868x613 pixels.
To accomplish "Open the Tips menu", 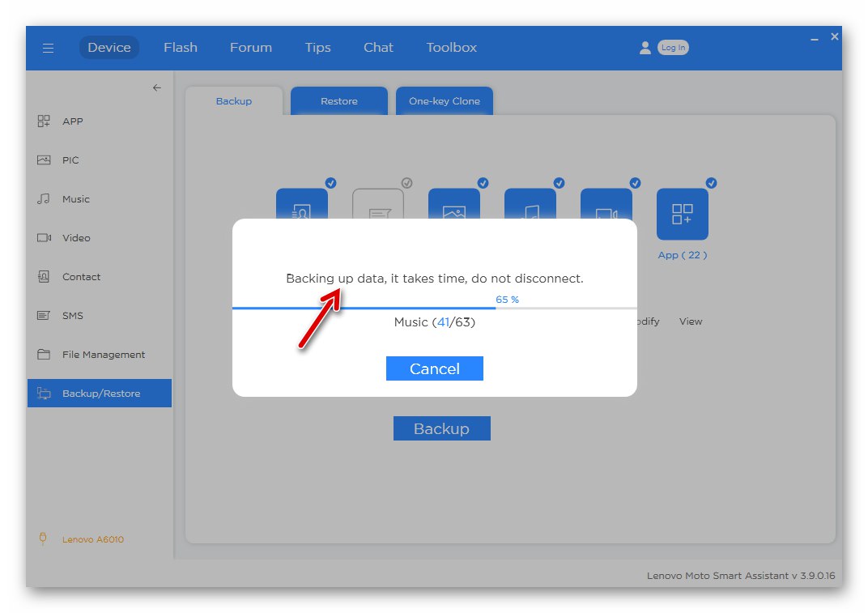I will point(317,48).
